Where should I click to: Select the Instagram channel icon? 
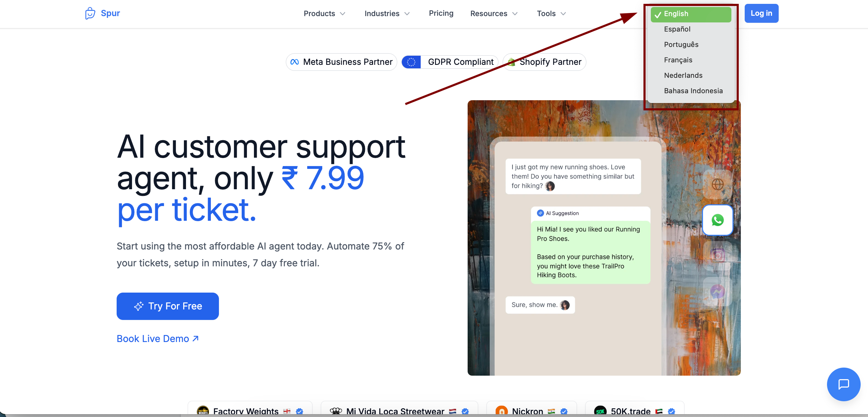pos(717,255)
